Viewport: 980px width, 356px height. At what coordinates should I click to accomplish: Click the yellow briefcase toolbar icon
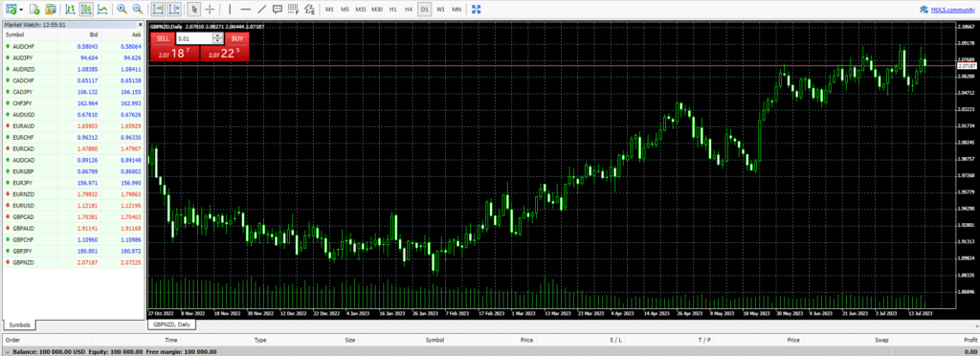52,10
